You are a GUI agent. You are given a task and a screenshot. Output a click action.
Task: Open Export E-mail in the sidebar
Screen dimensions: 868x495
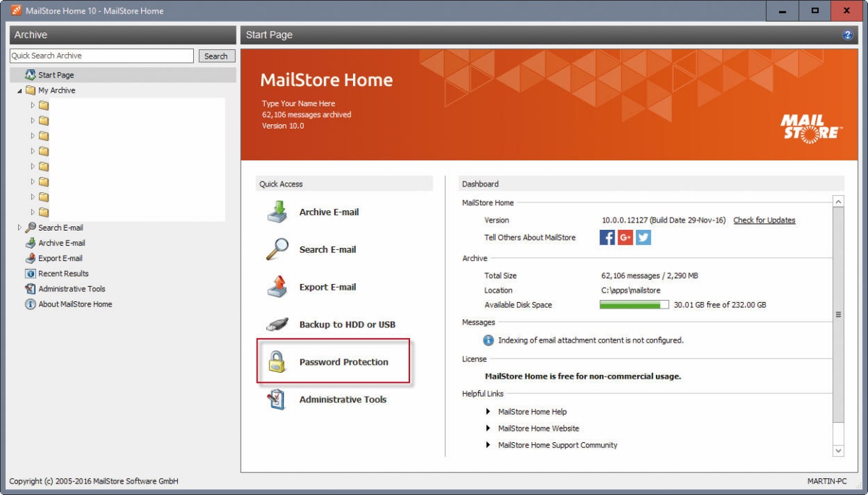pyautogui.click(x=60, y=258)
